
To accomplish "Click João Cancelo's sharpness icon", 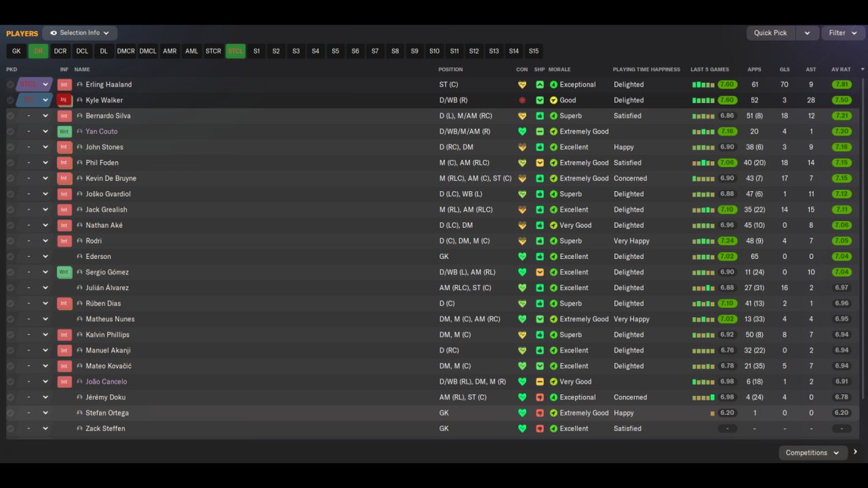I will coord(540,382).
